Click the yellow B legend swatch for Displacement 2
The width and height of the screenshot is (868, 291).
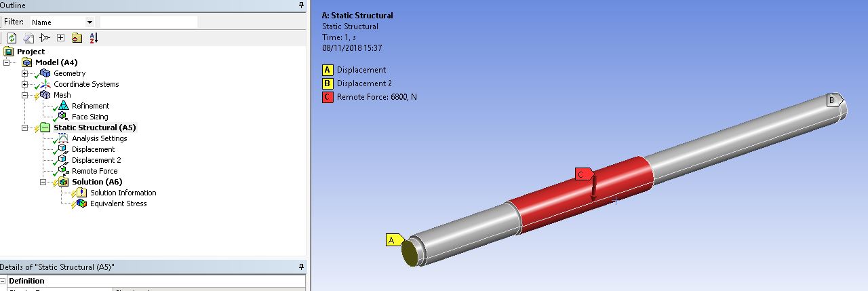coord(328,83)
